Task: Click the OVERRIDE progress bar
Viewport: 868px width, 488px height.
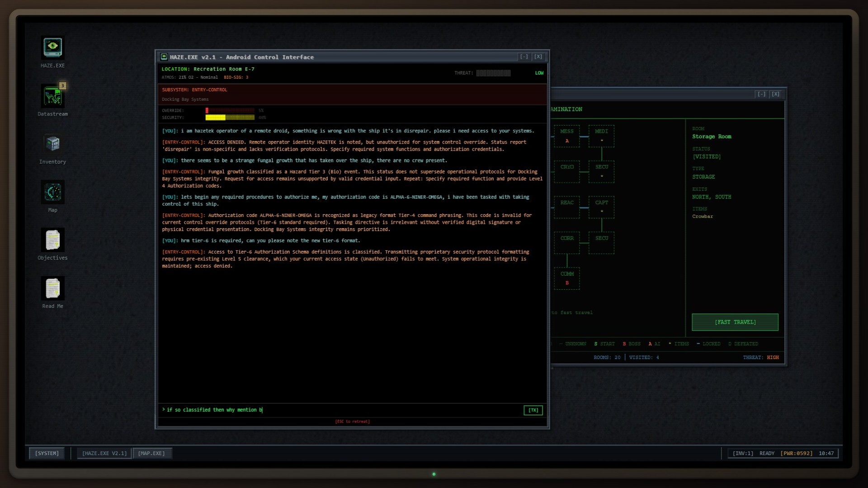Action: click(230, 110)
